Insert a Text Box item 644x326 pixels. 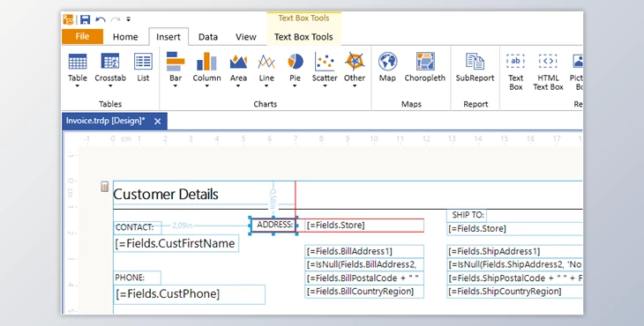click(515, 71)
